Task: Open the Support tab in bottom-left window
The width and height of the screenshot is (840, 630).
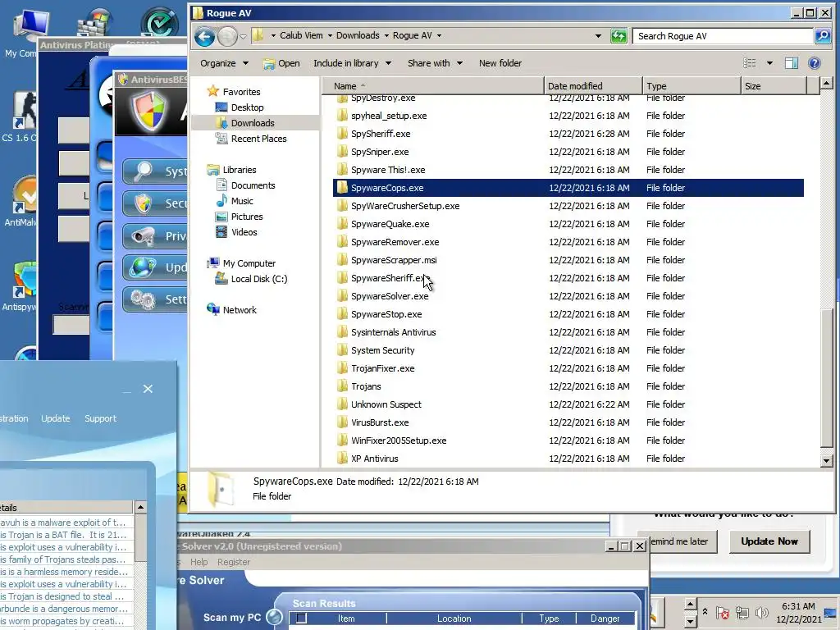Action: pyautogui.click(x=100, y=418)
